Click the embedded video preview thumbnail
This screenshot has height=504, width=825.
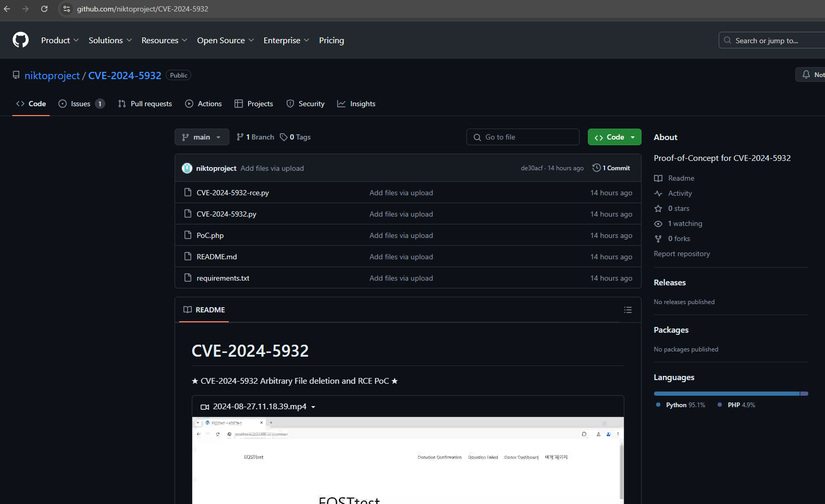click(x=408, y=460)
